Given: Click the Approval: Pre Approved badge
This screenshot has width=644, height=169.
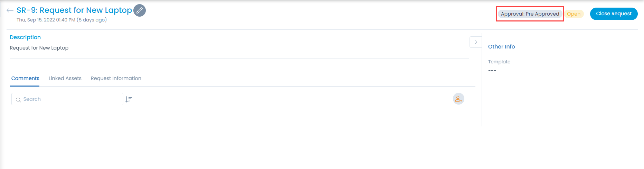Looking at the screenshot, I should click(530, 14).
